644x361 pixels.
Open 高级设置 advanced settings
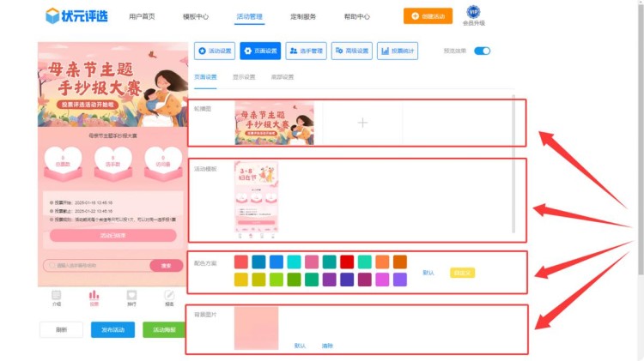click(351, 51)
